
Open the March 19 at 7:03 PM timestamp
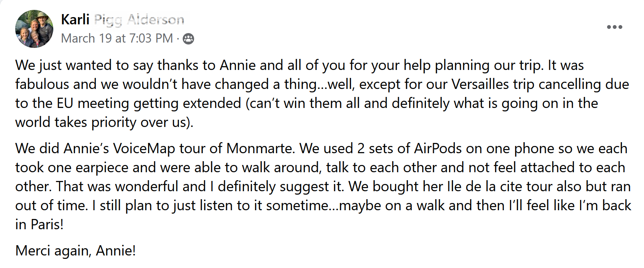[117, 38]
